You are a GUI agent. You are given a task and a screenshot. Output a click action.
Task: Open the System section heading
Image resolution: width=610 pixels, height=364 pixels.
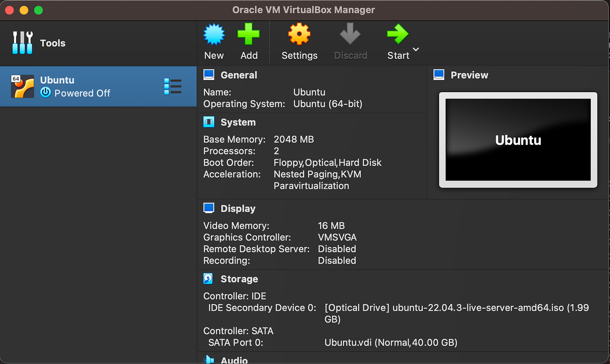click(238, 122)
